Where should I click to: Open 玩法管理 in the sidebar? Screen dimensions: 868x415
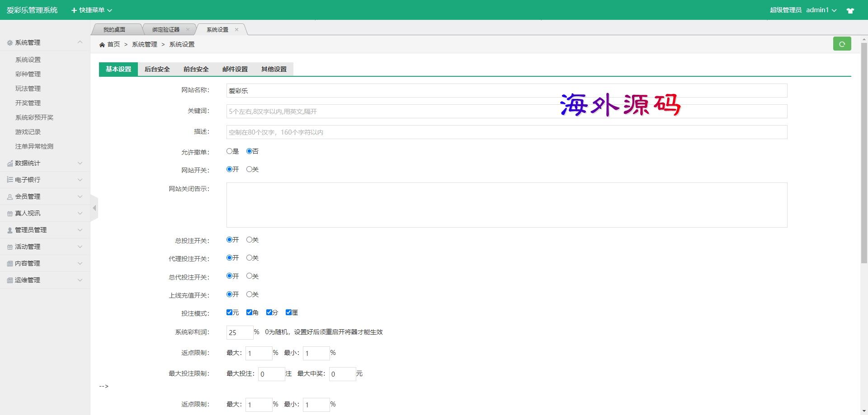28,89
